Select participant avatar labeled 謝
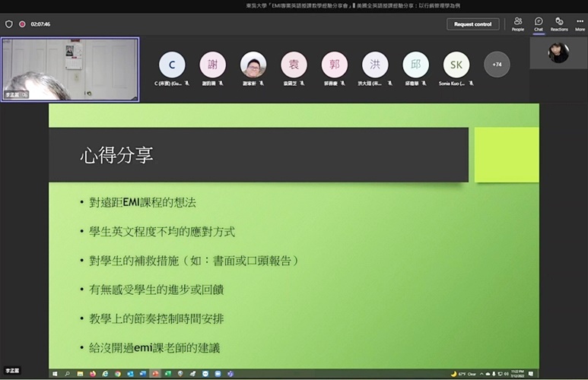Image resolution: width=588 pixels, height=380 pixels. pyautogui.click(x=213, y=65)
